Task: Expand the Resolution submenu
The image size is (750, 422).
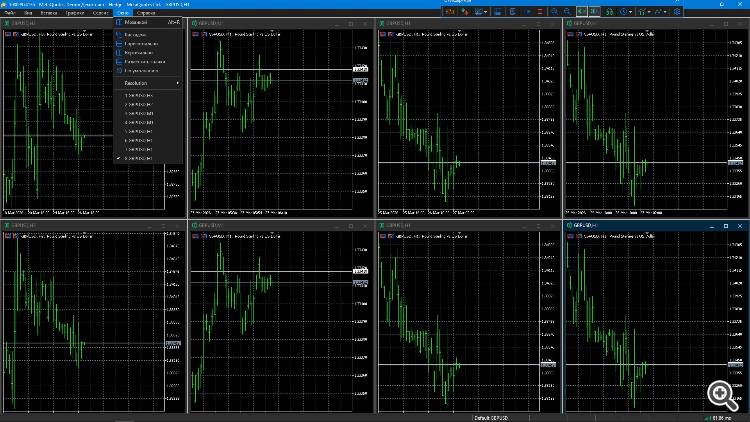Action: point(148,83)
